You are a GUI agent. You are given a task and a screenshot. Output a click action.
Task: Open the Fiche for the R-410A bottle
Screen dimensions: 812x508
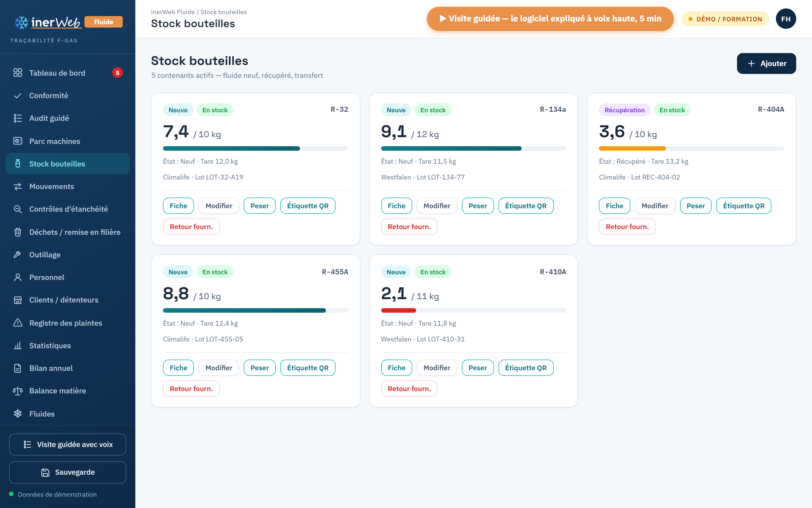(396, 367)
